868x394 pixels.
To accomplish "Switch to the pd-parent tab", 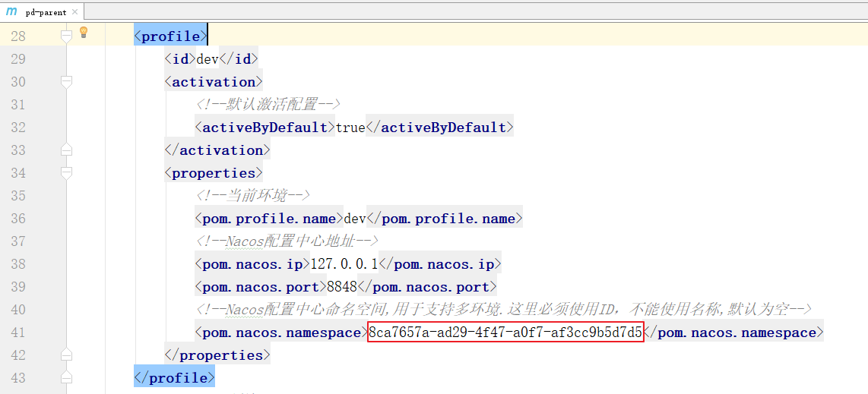I will [46, 12].
